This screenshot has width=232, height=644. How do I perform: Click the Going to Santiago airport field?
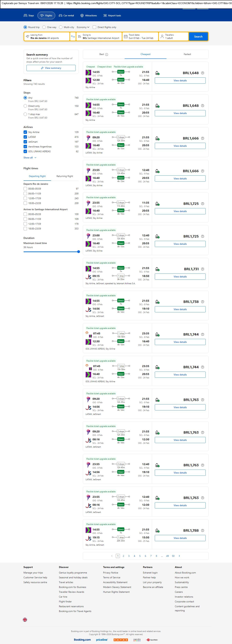point(99,36)
